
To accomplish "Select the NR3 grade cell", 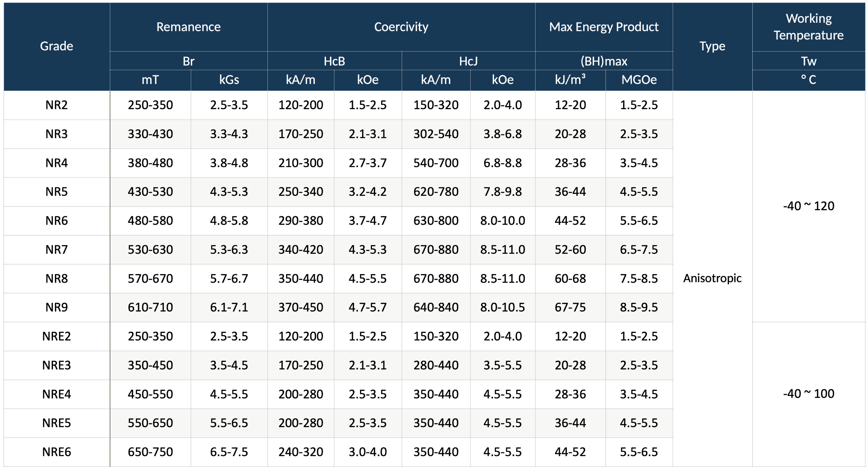I will (x=57, y=134).
